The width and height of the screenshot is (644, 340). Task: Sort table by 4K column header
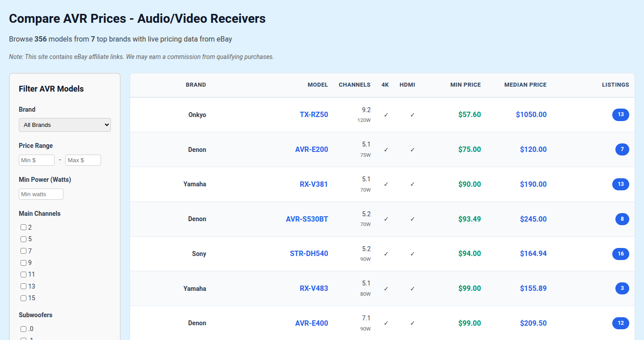tap(385, 85)
